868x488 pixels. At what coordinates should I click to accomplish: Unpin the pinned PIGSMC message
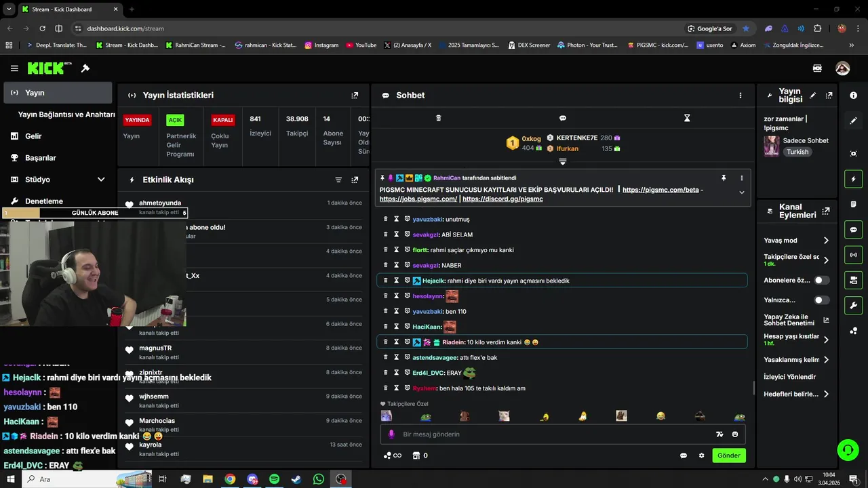724,178
